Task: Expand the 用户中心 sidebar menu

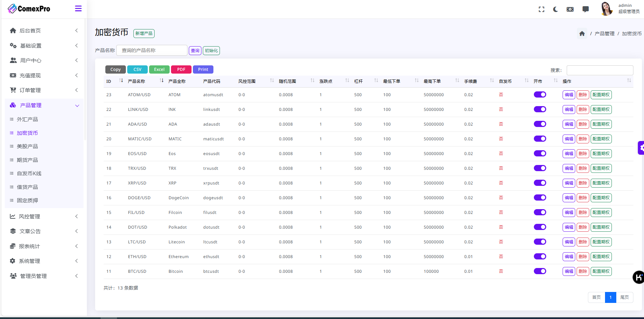Action: [44, 60]
